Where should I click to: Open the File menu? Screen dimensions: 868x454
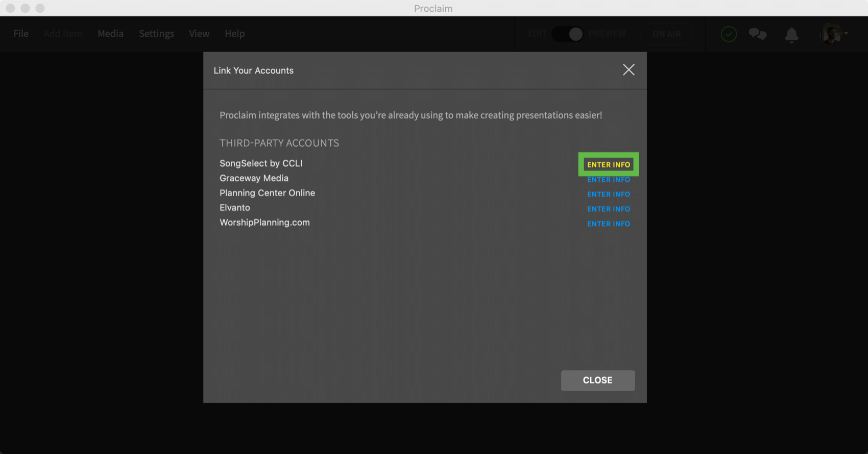21,34
